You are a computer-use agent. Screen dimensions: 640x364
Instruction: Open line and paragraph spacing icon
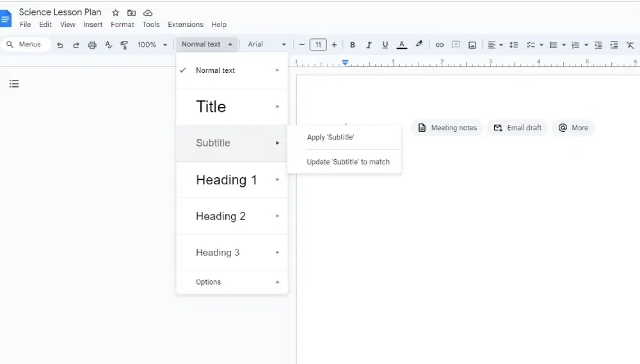pos(514,45)
